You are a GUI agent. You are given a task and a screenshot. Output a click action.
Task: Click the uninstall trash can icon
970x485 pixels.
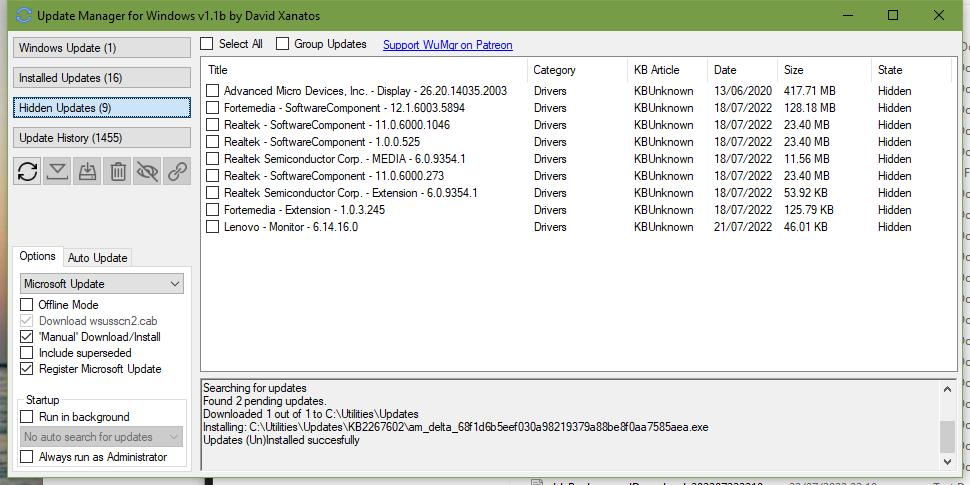[118, 171]
